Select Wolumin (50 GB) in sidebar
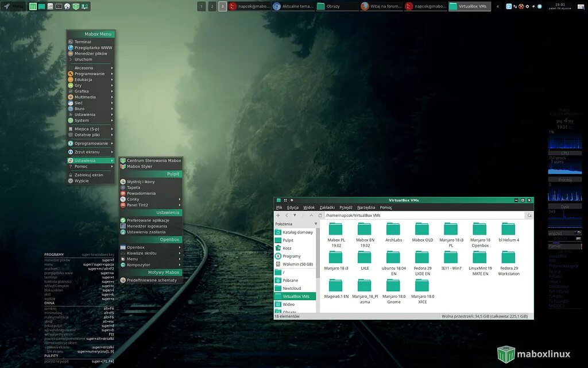This screenshot has width=588, height=368. click(295, 264)
